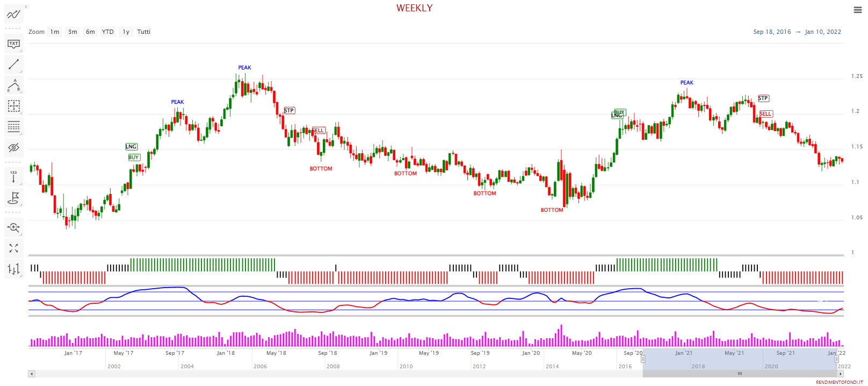This screenshot has width=868, height=386.
Task: Click the STP marker near May '18
Action: click(289, 111)
